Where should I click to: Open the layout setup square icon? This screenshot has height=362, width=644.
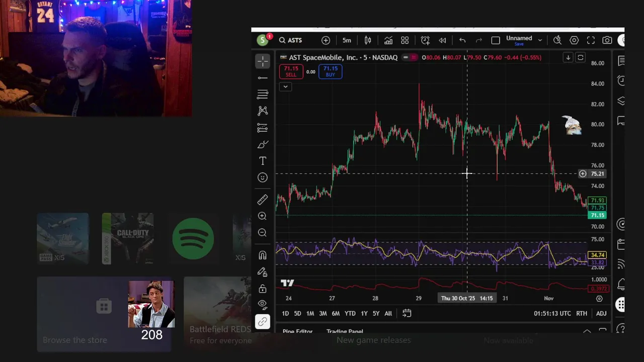(496, 40)
